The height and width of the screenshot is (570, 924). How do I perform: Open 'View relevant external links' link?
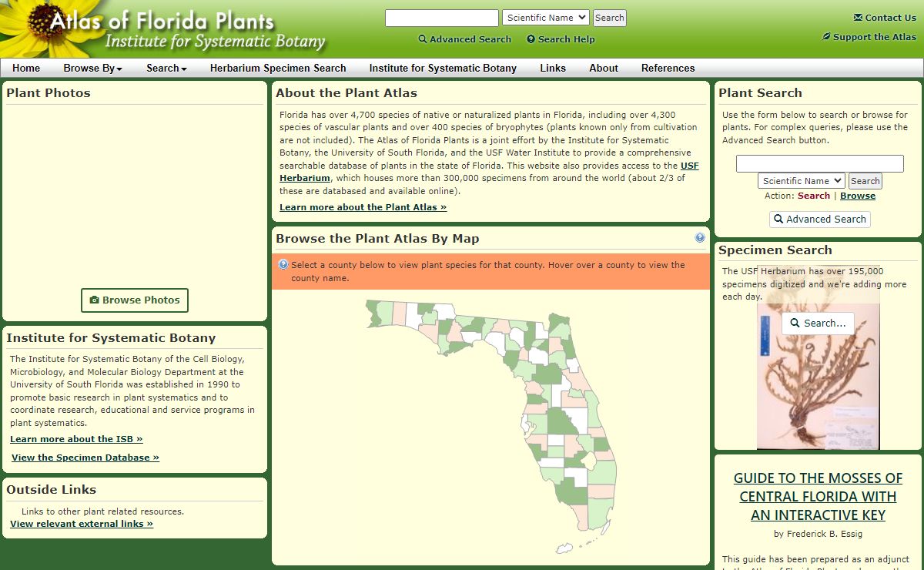click(x=82, y=524)
